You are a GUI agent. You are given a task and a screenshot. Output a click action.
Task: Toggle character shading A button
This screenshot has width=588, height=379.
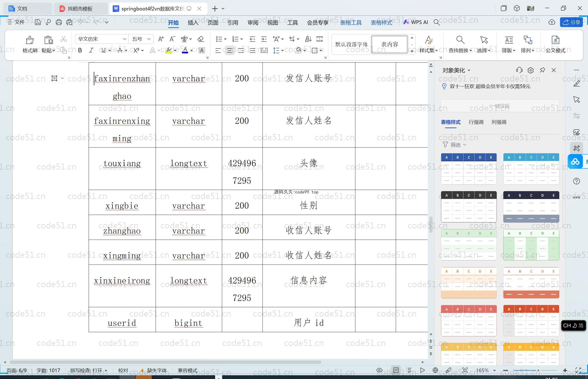(202, 50)
